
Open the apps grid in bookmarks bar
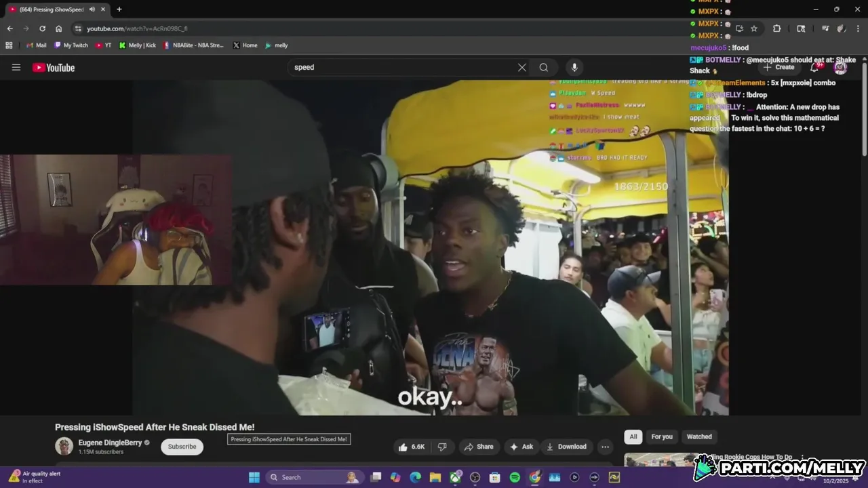(x=9, y=45)
